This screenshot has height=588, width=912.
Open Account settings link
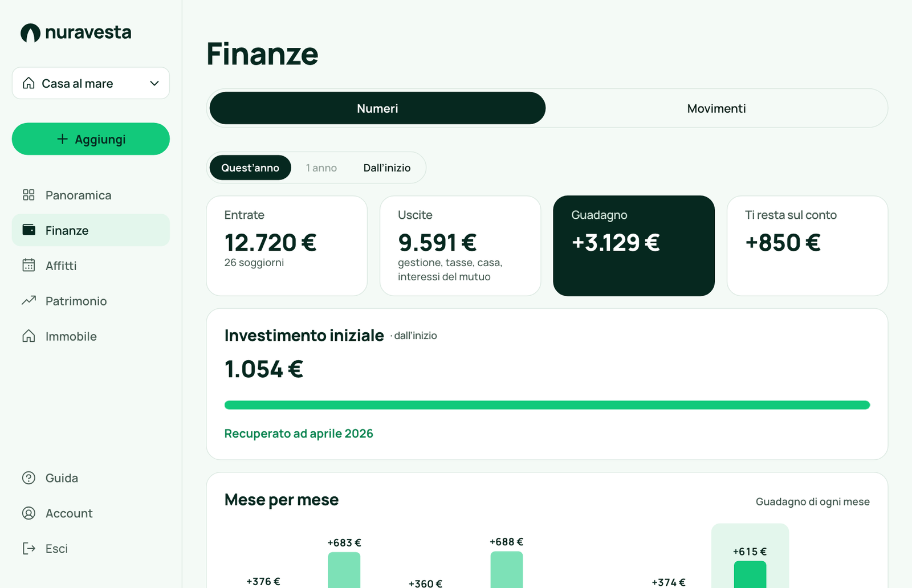pyautogui.click(x=91, y=513)
